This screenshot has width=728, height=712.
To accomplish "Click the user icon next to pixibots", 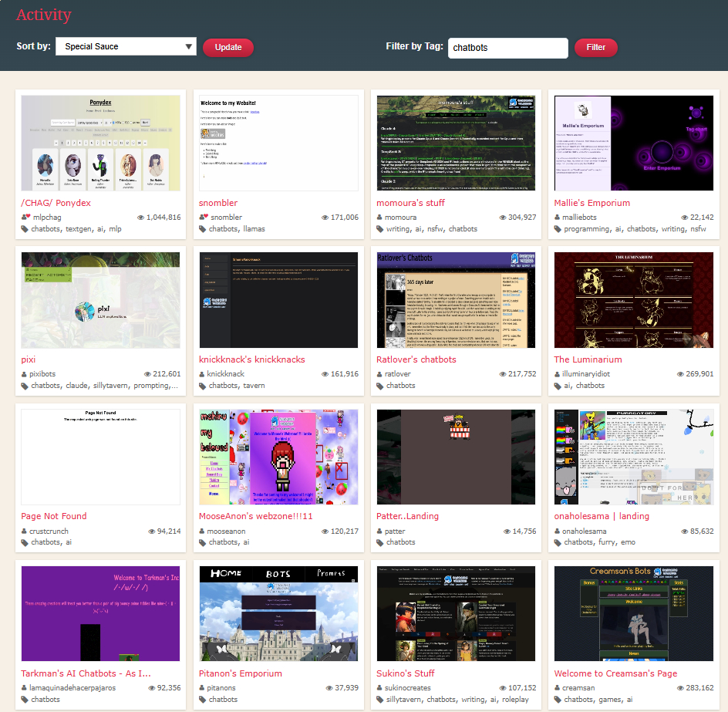I will click(x=24, y=374).
